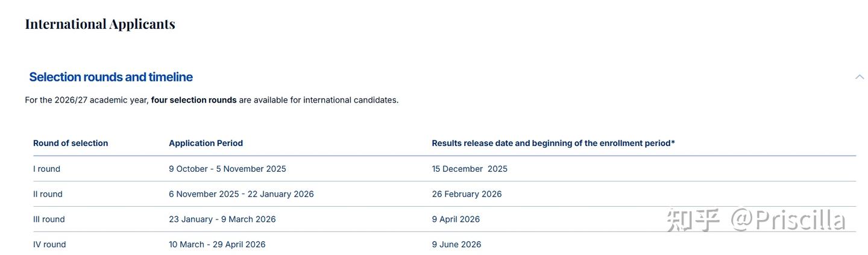Click the 'Round of selection' column header
This screenshot has width=868, height=255.
tap(71, 143)
